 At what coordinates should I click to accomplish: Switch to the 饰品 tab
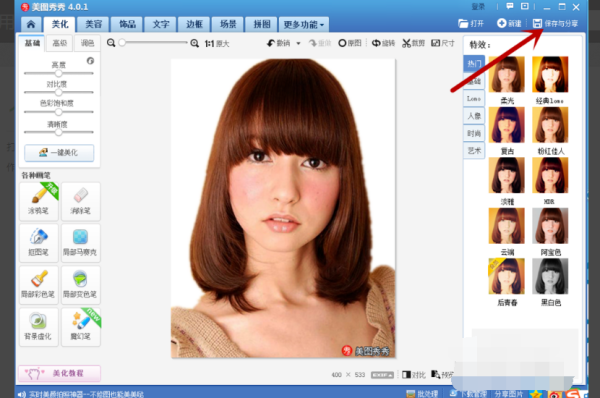127,24
